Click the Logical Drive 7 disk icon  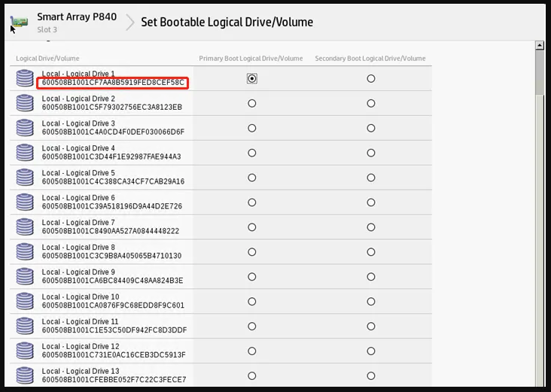tap(25, 227)
